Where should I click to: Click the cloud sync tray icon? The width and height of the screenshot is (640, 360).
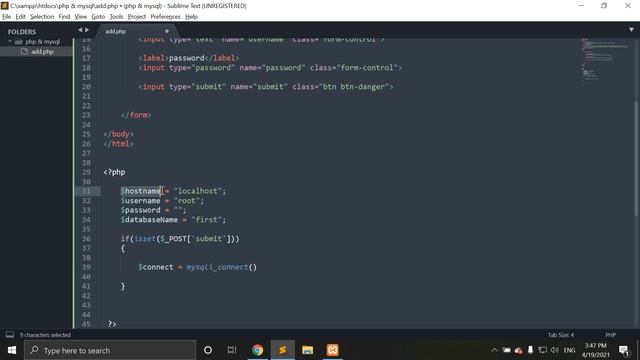519,350
